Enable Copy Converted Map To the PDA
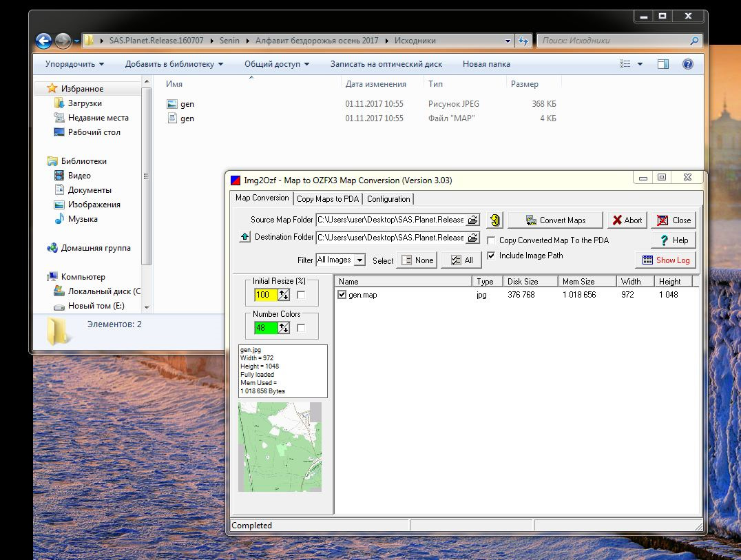741x560 pixels. pyautogui.click(x=492, y=240)
